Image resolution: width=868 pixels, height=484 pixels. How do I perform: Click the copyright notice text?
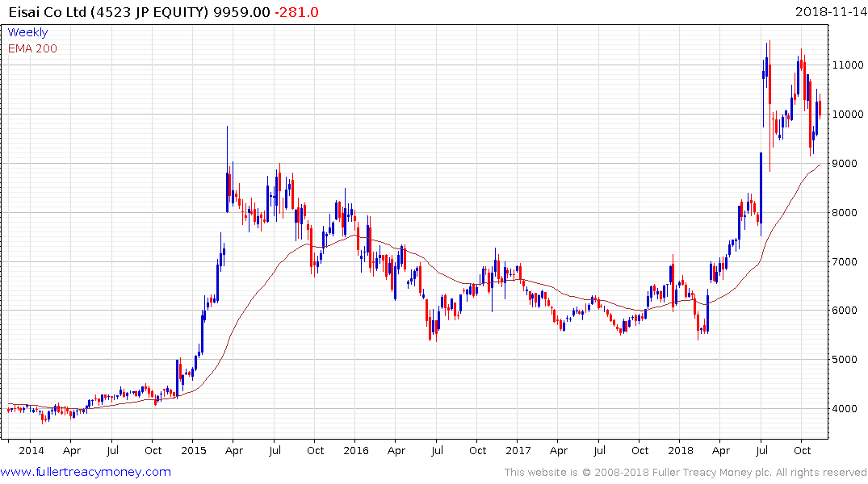tap(686, 473)
